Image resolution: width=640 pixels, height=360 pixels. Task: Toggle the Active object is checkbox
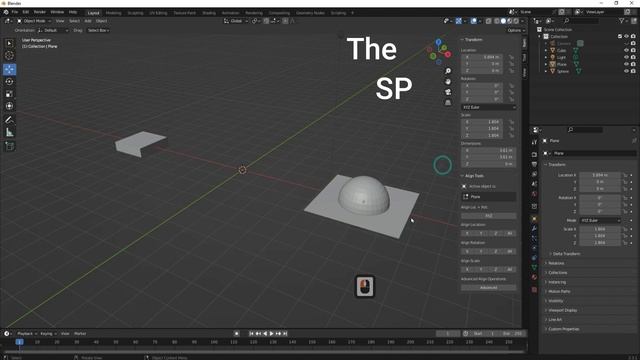click(464, 187)
